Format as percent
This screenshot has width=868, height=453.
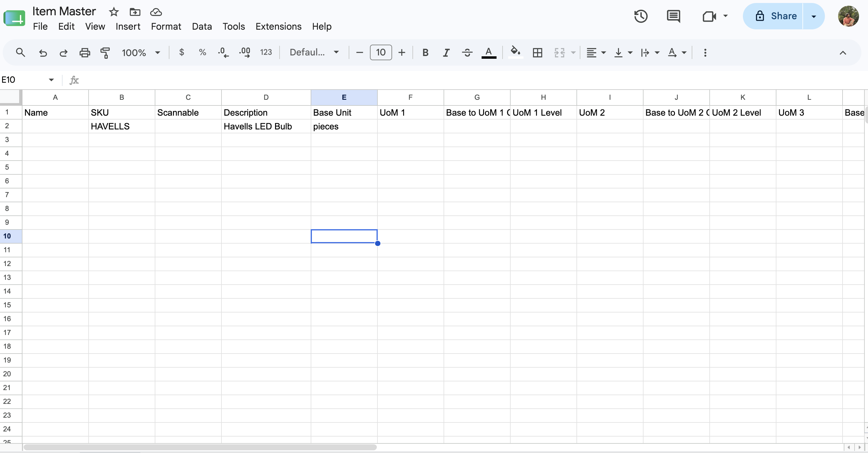[202, 52]
